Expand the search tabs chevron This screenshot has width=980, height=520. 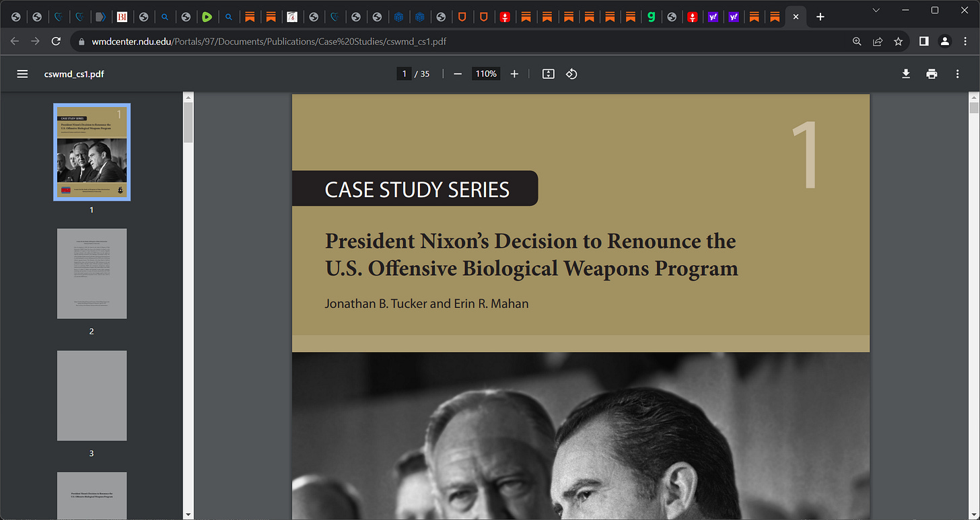pos(876,10)
